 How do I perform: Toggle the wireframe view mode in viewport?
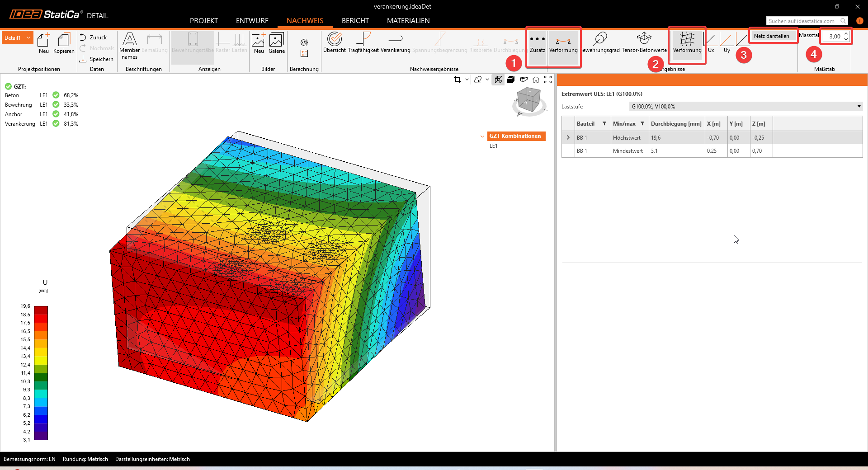tap(499, 80)
